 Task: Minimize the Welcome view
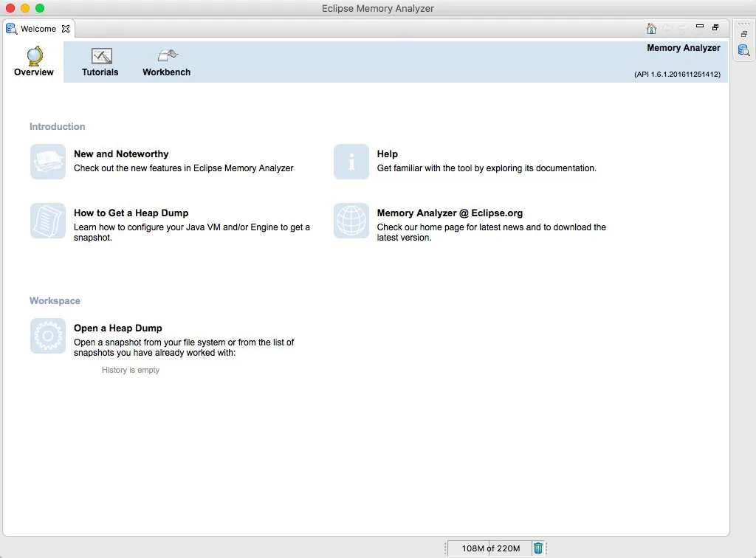coord(700,27)
